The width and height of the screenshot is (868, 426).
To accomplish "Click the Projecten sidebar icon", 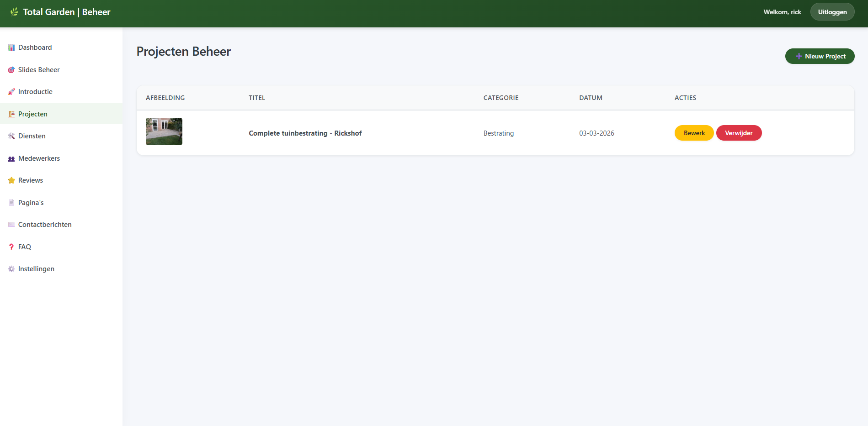I will coord(11,114).
